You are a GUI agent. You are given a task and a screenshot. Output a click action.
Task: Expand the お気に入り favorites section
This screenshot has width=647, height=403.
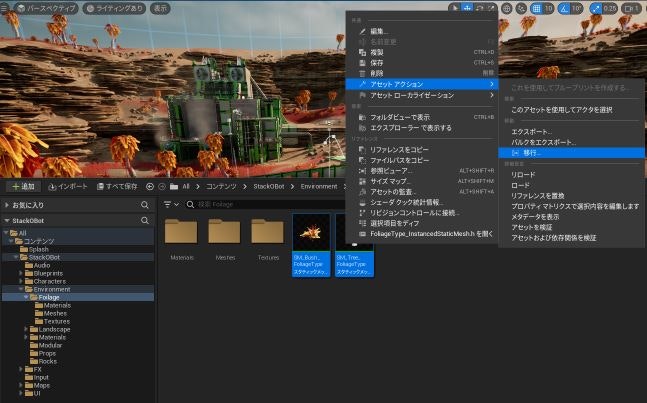pyautogui.click(x=7, y=205)
